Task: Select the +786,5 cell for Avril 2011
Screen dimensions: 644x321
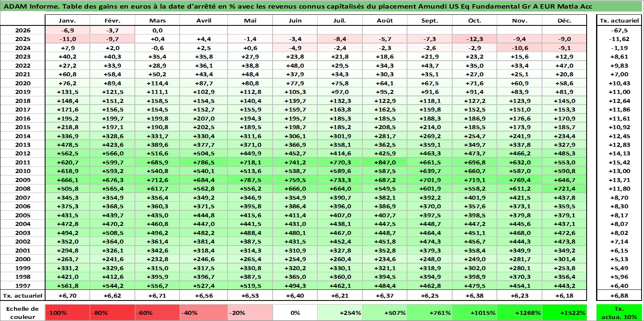Action: pyautogui.click(x=204, y=162)
